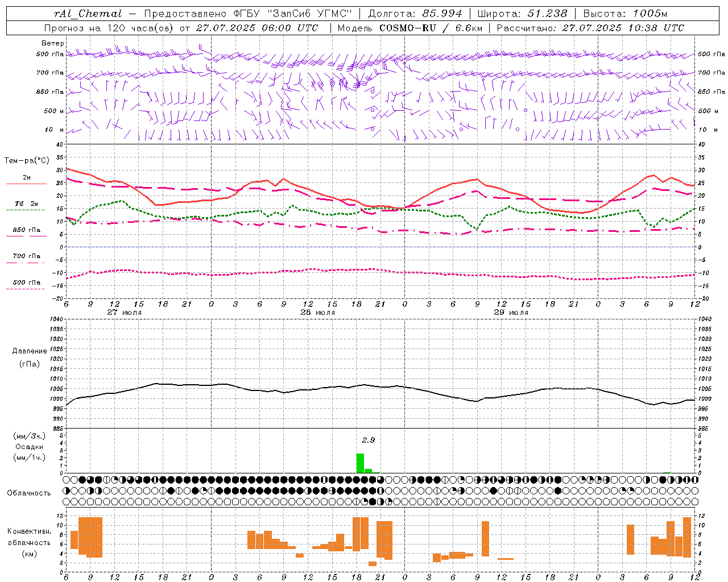Image resolution: width=728 pixels, height=582 pixels.
Task: Click the forecast start time 27.07.2025 06:00 UTC
Action: (257, 28)
